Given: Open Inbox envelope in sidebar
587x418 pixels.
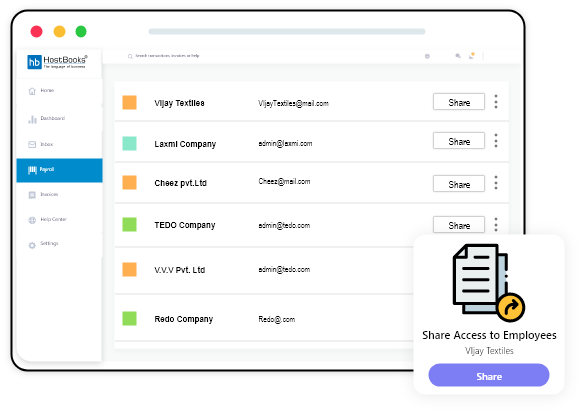Looking at the screenshot, I should [32, 144].
